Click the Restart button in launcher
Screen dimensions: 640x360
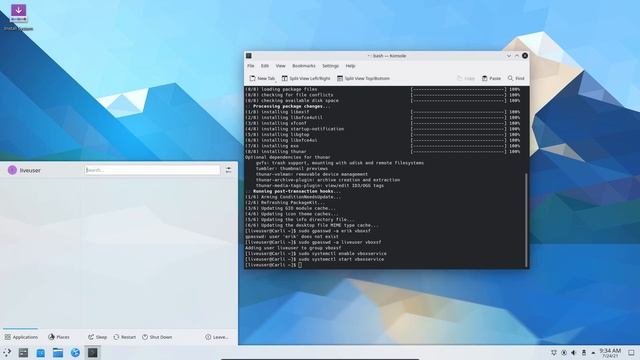pos(124,337)
